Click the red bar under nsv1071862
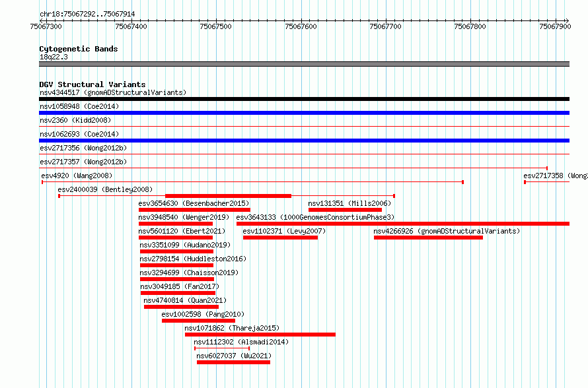This screenshot has height=388, width=588. click(260, 335)
